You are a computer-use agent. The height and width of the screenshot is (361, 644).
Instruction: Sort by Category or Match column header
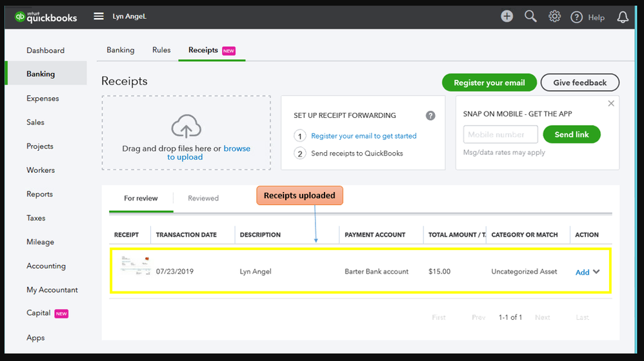[x=525, y=235]
